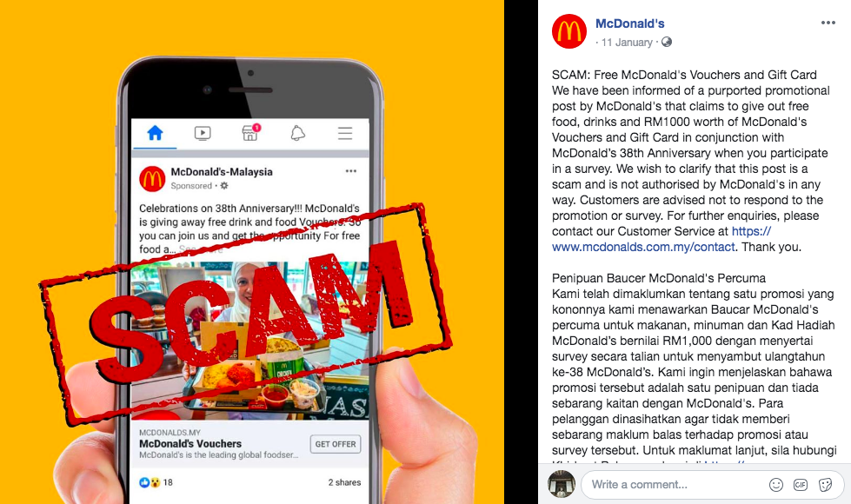Image resolution: width=851 pixels, height=504 pixels.
Task: Open the hamburger menu in phone app
Action: (345, 133)
